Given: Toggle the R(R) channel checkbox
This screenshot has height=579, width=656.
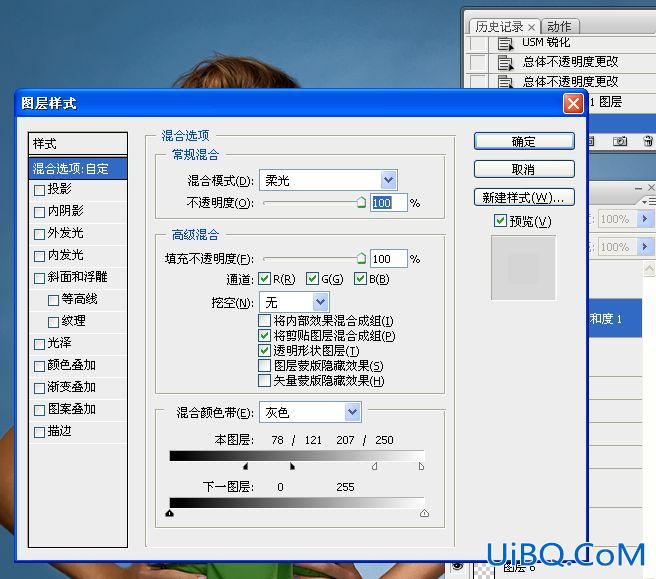Looking at the screenshot, I should tap(264, 278).
